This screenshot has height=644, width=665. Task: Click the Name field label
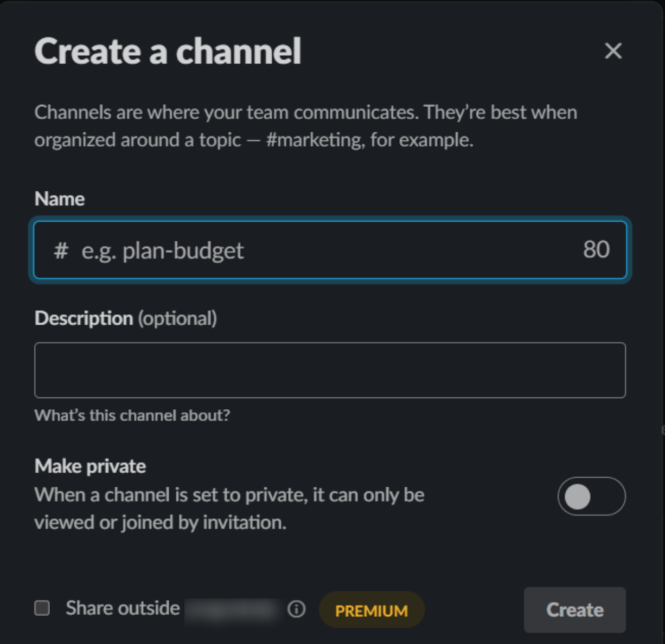tap(60, 199)
